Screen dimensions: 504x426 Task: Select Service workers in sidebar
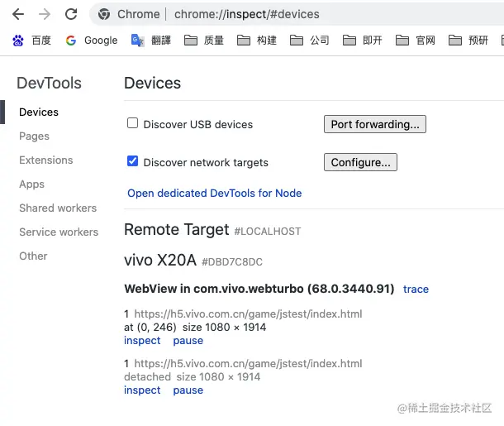pyautogui.click(x=59, y=232)
